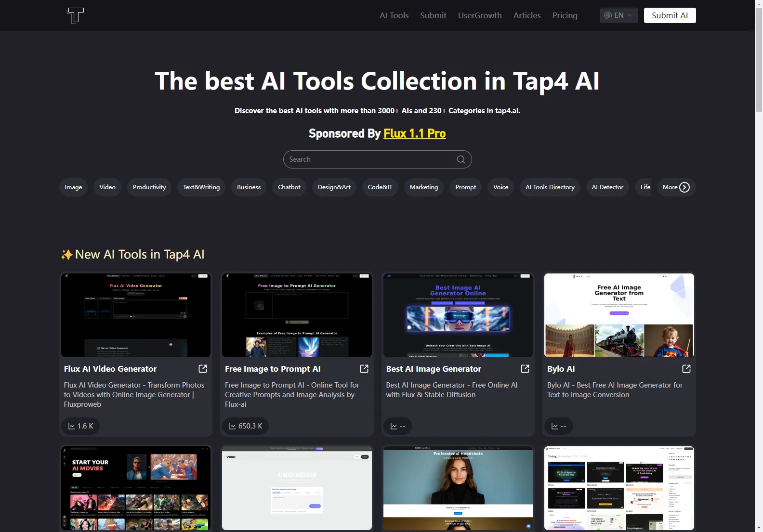Select the Business category
The image size is (763, 532).
click(x=249, y=187)
